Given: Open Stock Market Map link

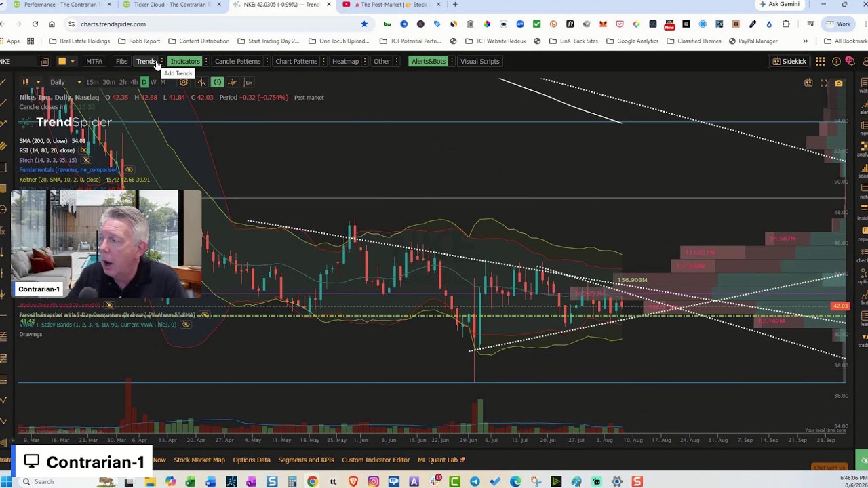Looking at the screenshot, I should 199,460.
